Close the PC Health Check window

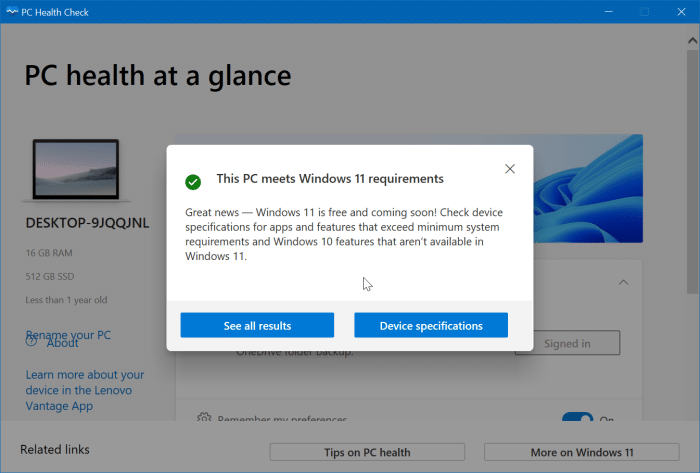click(681, 12)
